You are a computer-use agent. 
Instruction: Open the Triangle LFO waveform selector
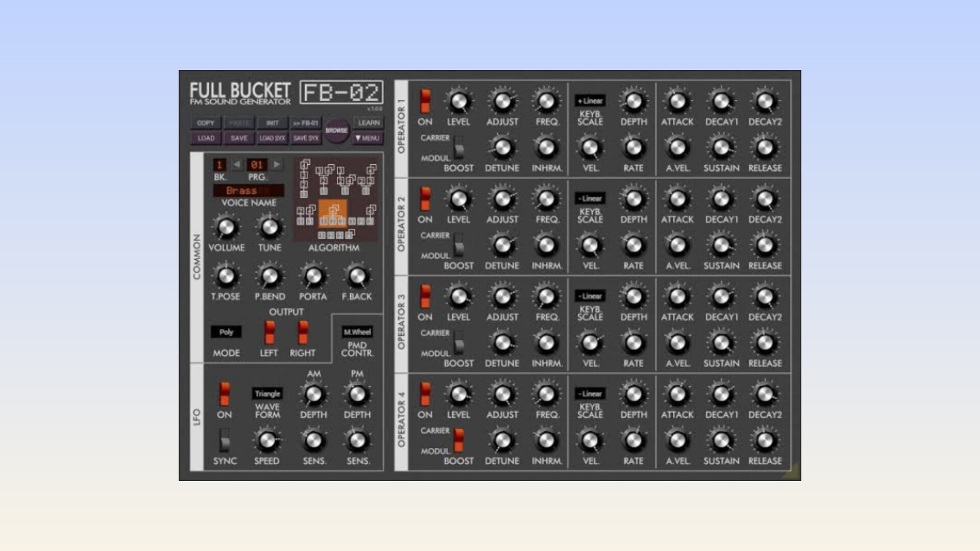pos(267,394)
